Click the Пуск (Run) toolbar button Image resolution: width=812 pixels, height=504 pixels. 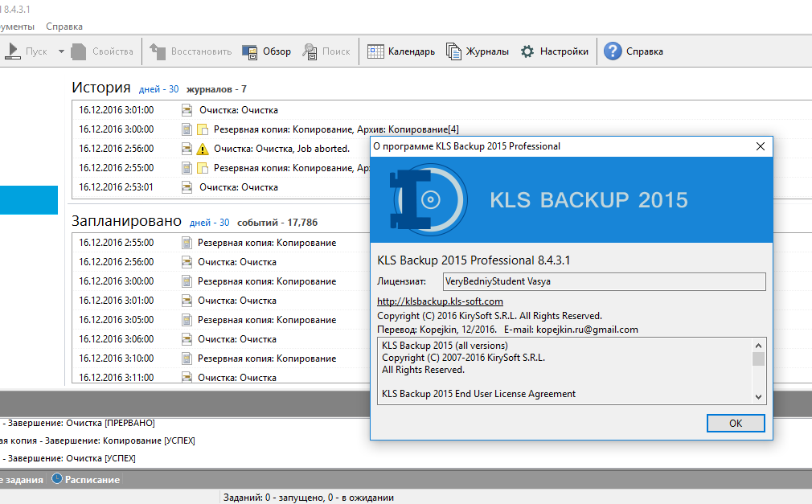pyautogui.click(x=26, y=51)
